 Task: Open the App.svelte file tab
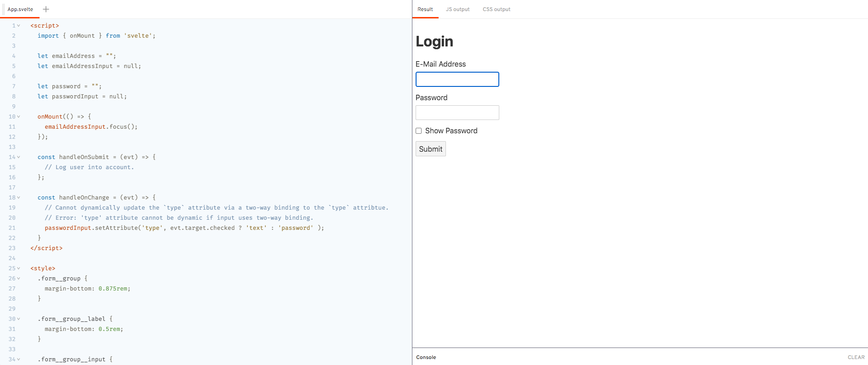(20, 9)
